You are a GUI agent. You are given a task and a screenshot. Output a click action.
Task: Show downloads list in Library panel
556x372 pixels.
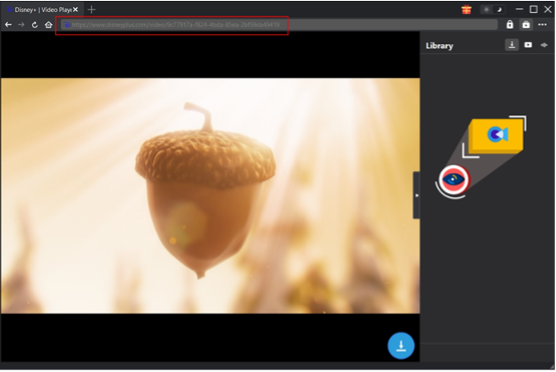point(512,45)
